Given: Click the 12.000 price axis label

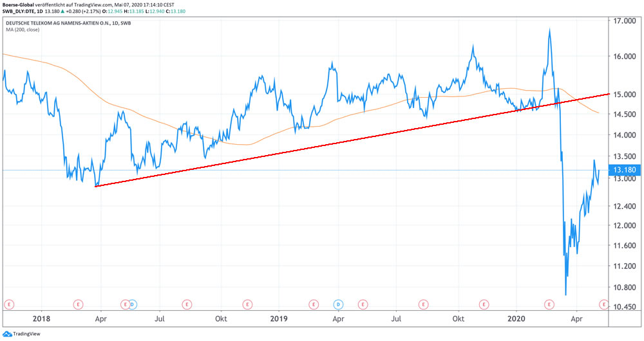Looking at the screenshot, I should 624,225.
